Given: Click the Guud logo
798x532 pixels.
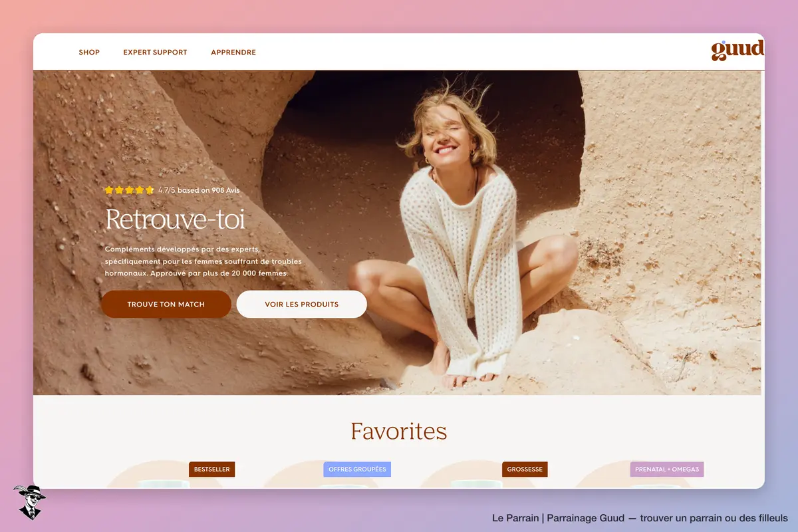Looking at the screenshot, I should coord(737,50).
